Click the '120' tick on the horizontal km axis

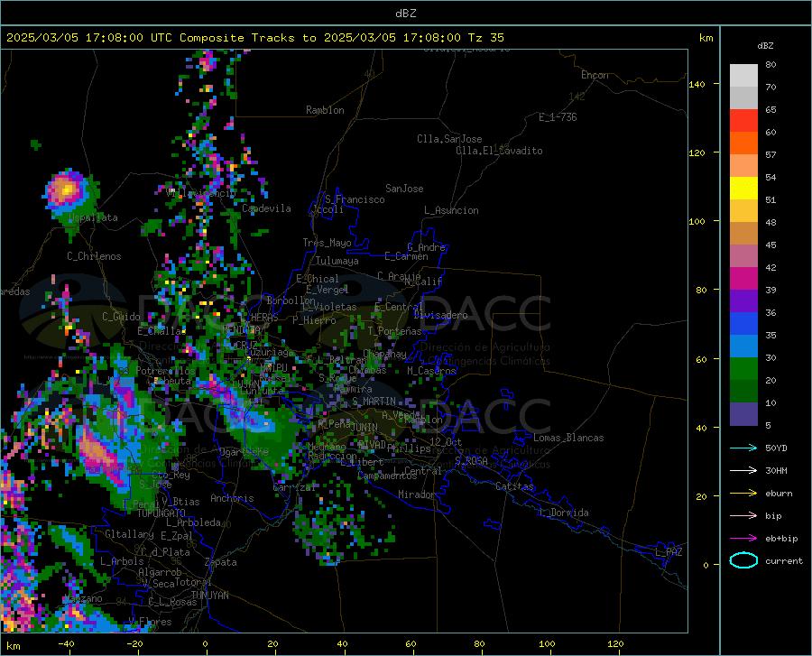coord(615,643)
